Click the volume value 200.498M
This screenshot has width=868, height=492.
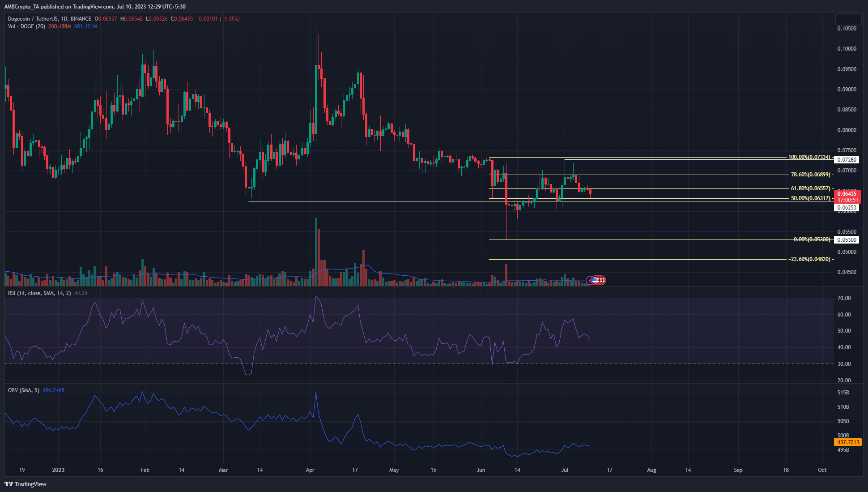tap(60, 26)
